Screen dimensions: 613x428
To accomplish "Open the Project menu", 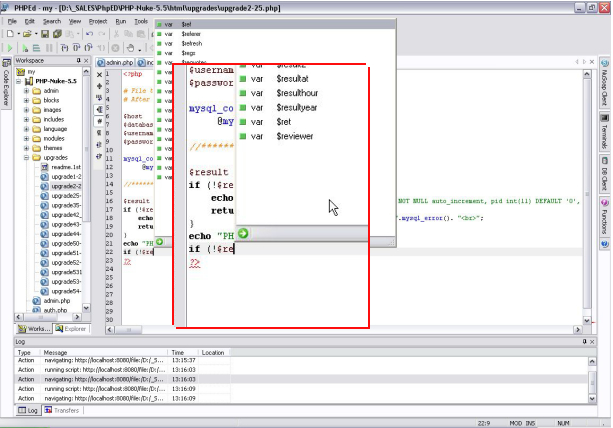I will point(98,21).
